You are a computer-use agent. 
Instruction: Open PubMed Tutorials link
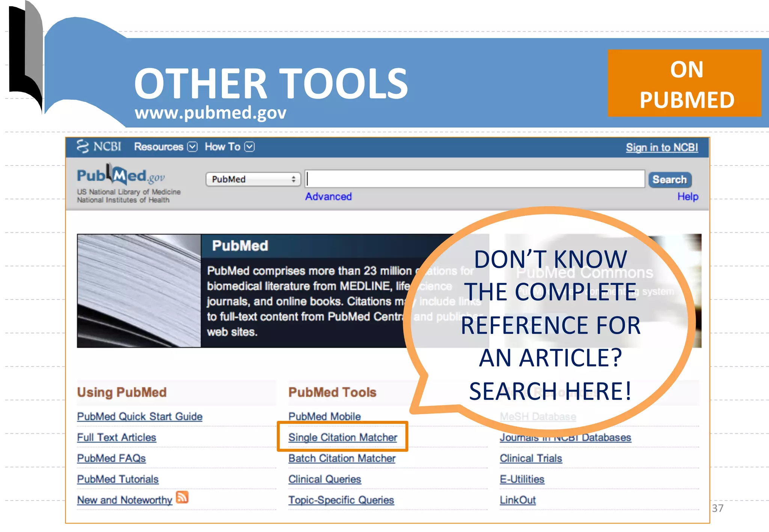[x=118, y=479]
